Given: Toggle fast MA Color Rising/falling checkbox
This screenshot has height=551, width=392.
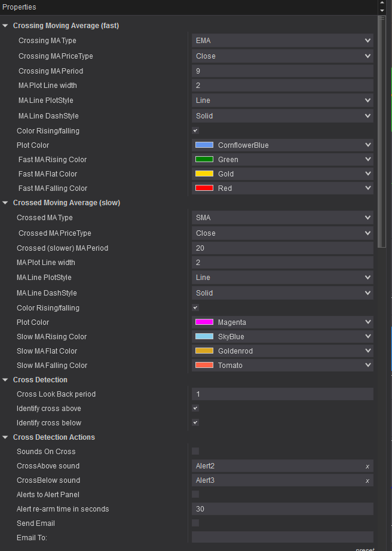Looking at the screenshot, I should [195, 130].
